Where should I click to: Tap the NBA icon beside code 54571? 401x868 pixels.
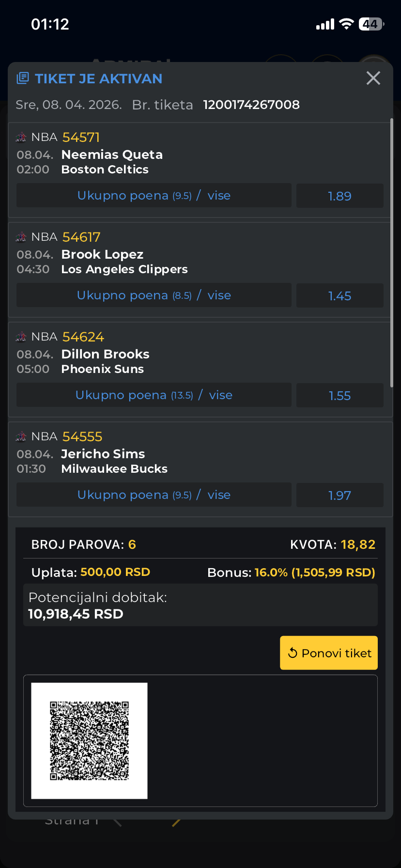[x=21, y=138]
